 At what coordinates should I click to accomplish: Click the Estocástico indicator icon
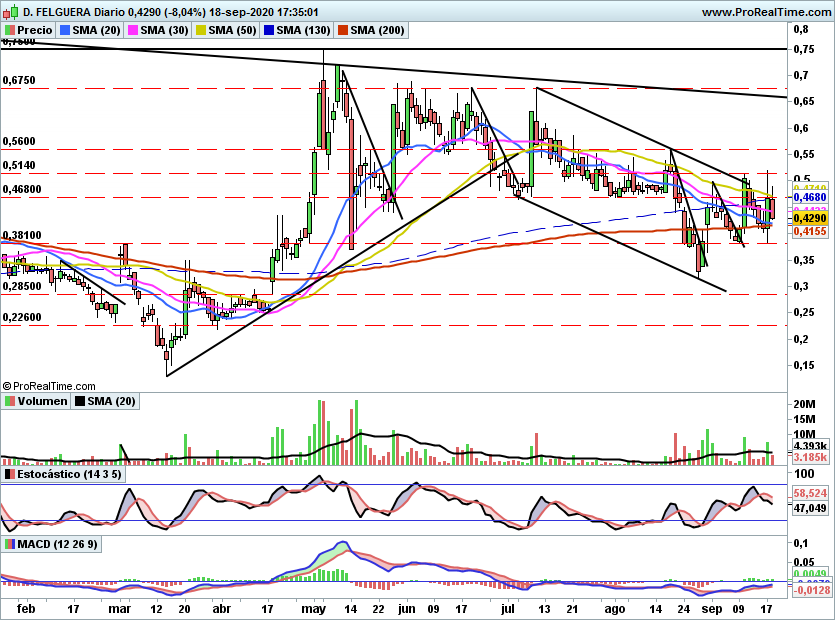point(9,474)
